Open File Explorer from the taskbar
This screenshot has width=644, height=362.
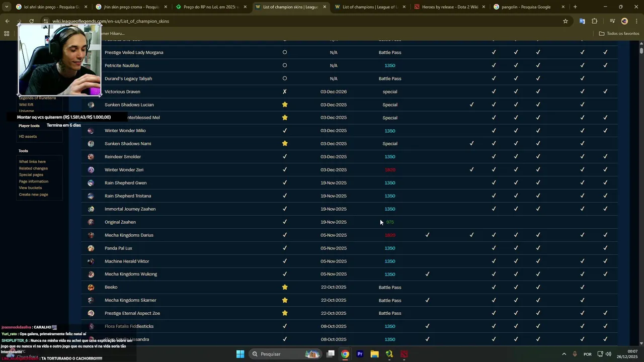(x=374, y=354)
